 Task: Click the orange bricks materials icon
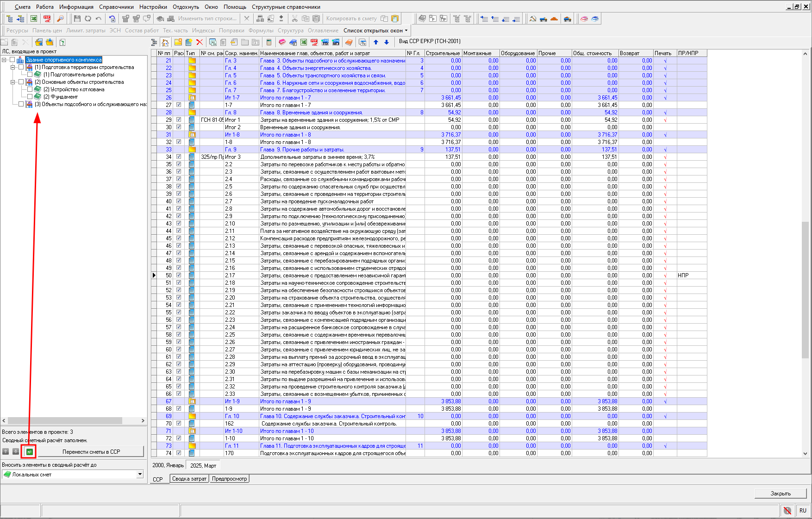[x=554, y=19]
